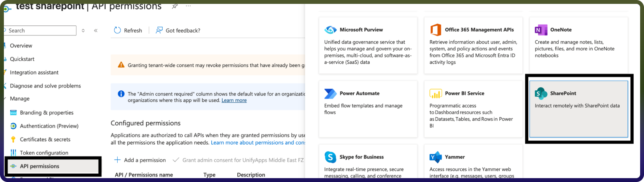Click Add a permission button

click(x=140, y=160)
